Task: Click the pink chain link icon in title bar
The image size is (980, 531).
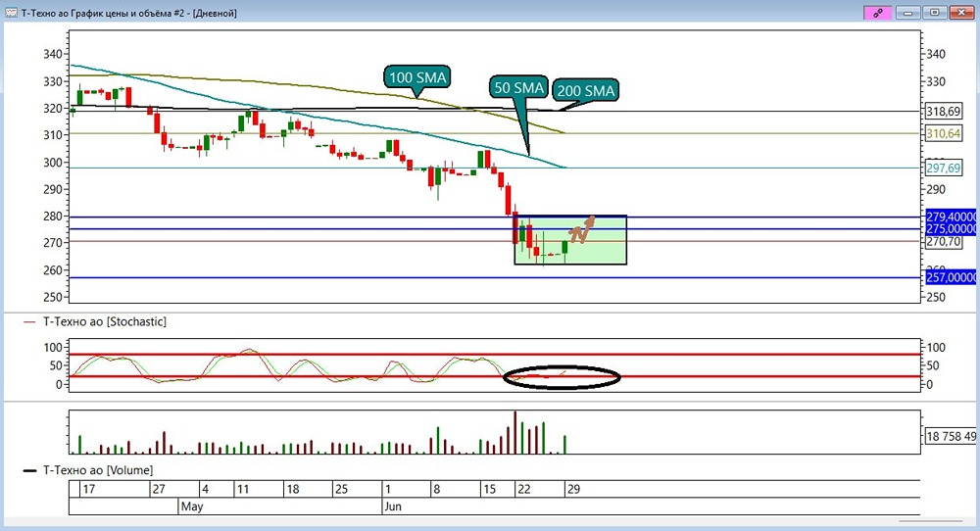Action: [x=877, y=13]
